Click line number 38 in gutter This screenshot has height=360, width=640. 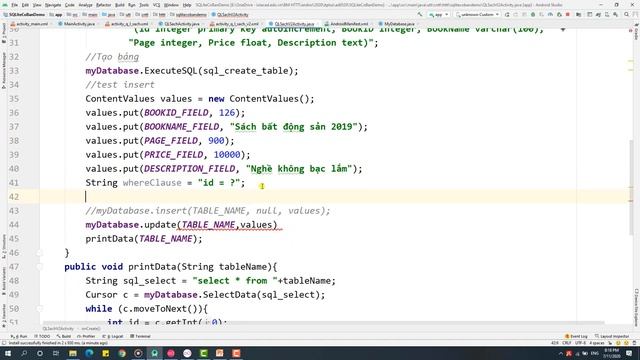[14, 141]
